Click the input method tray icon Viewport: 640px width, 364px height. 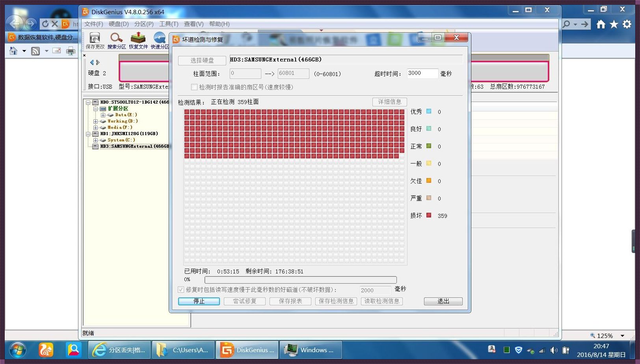point(492,349)
